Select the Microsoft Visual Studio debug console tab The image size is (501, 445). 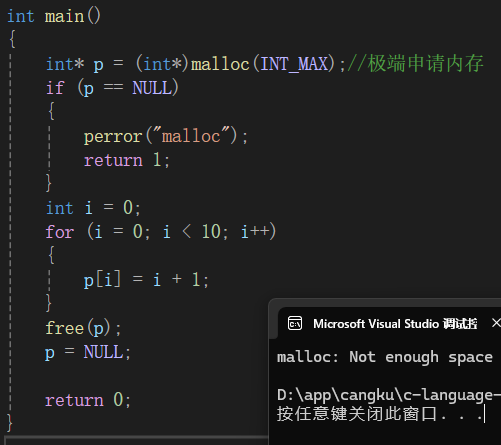(x=389, y=323)
